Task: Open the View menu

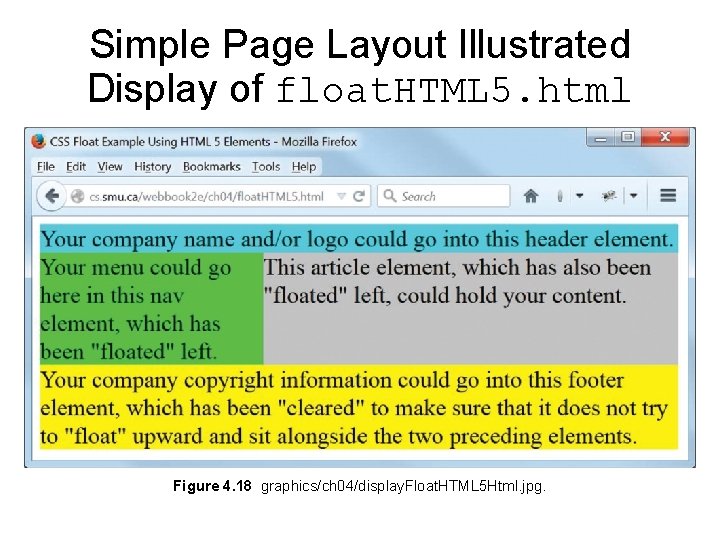Action: coord(110,166)
